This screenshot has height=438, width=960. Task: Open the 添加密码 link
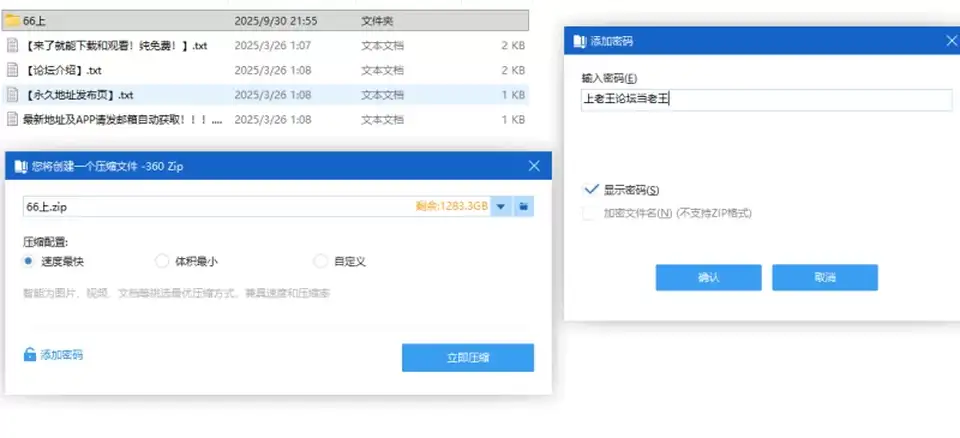pyautogui.click(x=61, y=355)
